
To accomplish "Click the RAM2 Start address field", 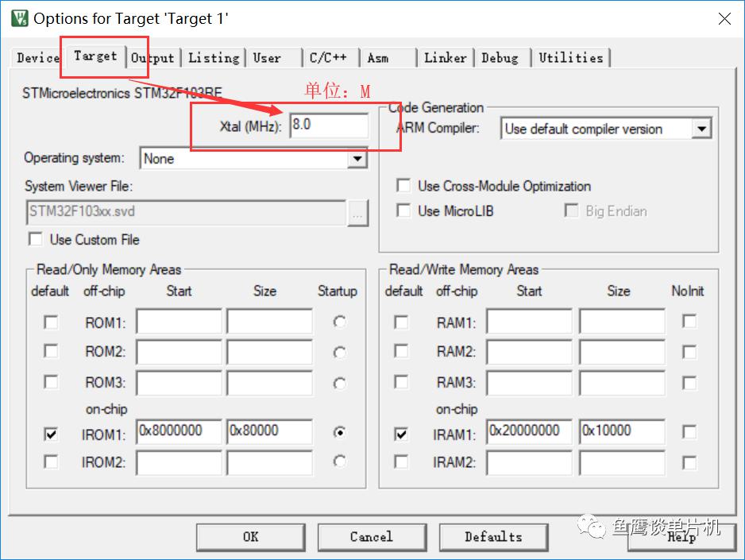I will point(529,352).
